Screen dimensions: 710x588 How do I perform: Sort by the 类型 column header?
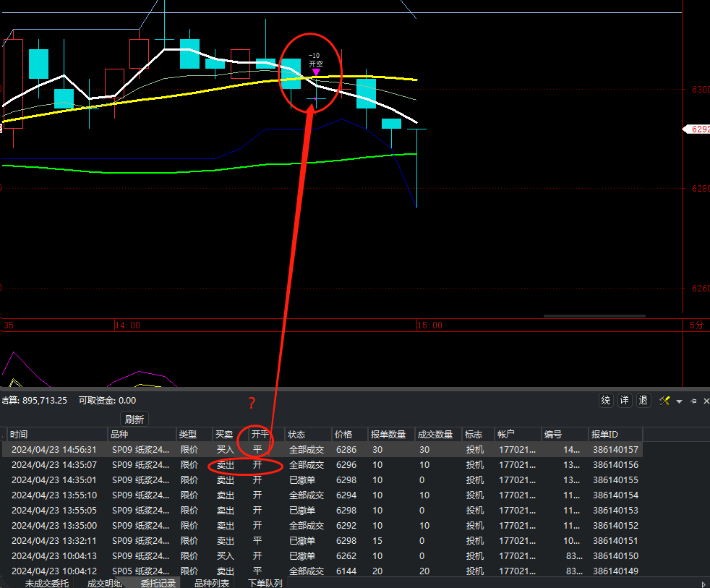point(194,435)
